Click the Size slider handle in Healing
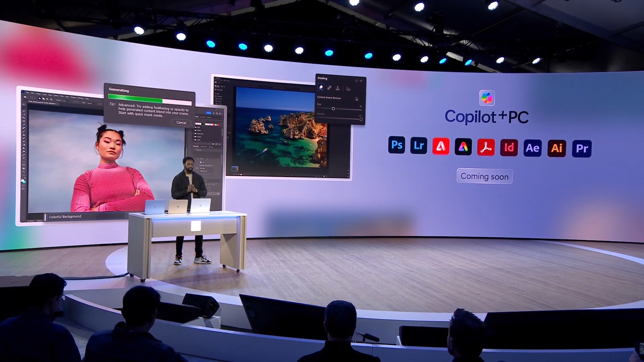 click(x=333, y=109)
